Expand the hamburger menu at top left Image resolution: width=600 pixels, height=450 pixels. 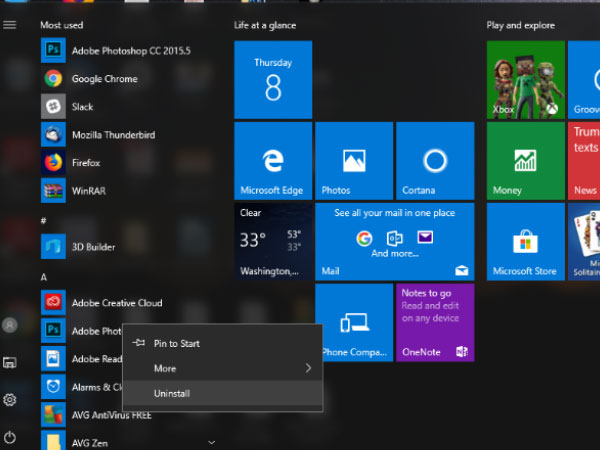pos(10,24)
